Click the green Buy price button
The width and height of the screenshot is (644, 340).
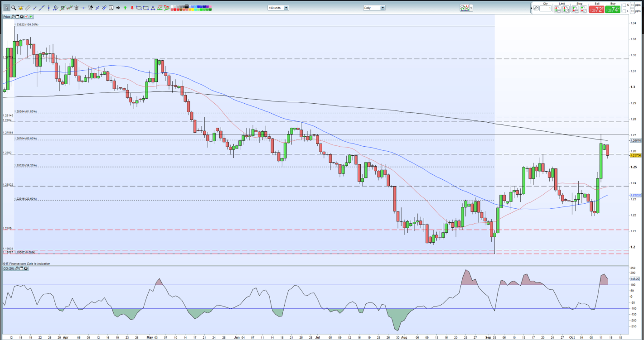coord(613,10)
